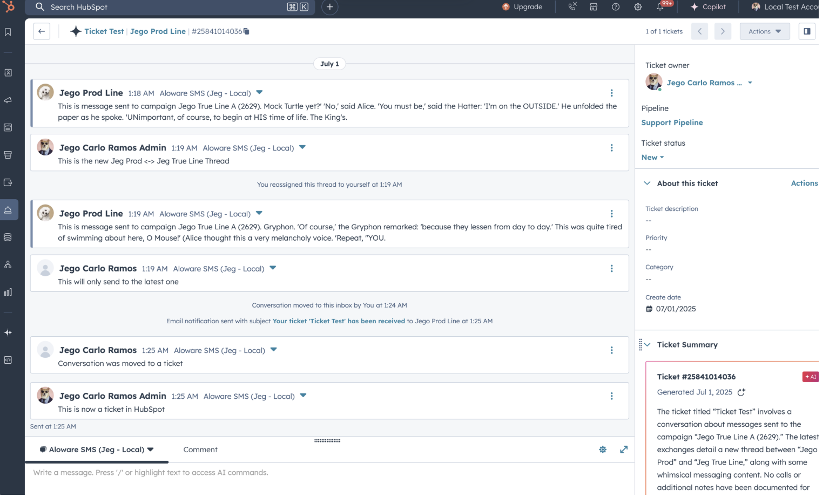Click the Ticket Summary drag handle
The height and width of the screenshot is (504, 836).
(x=641, y=345)
